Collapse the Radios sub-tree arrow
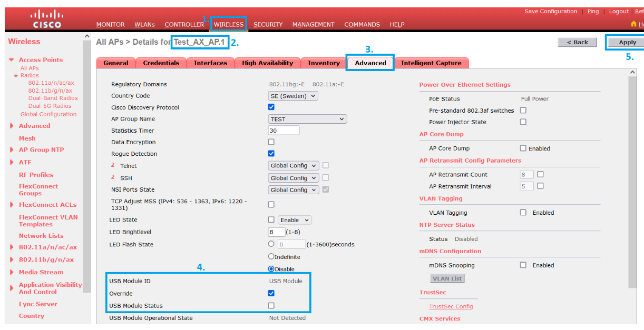This screenshot has height=330, width=644. coord(16,76)
